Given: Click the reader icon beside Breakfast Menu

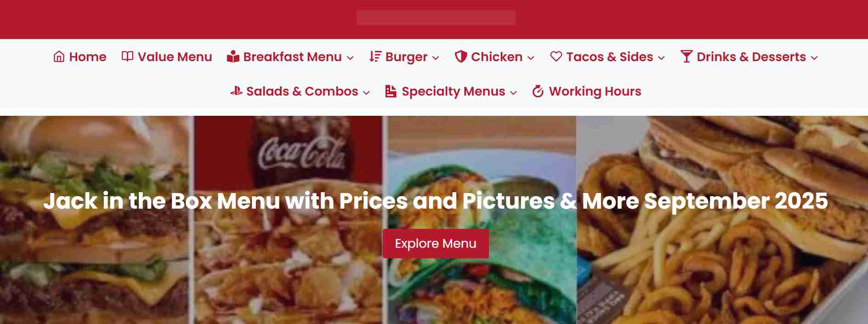Looking at the screenshot, I should (233, 57).
